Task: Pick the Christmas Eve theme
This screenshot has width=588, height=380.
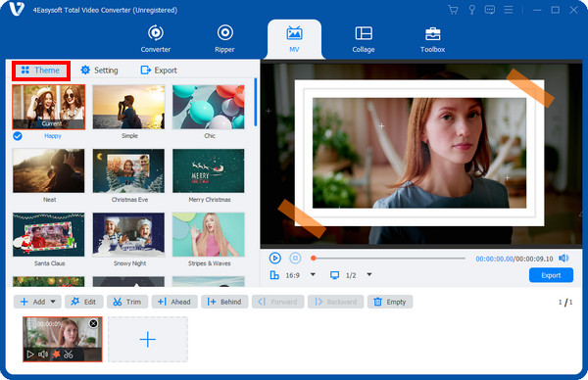Action: point(128,170)
